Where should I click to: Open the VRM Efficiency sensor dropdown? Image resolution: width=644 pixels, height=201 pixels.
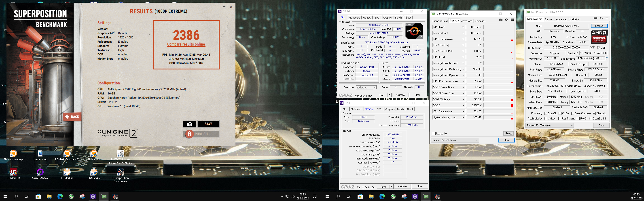tap(463, 99)
